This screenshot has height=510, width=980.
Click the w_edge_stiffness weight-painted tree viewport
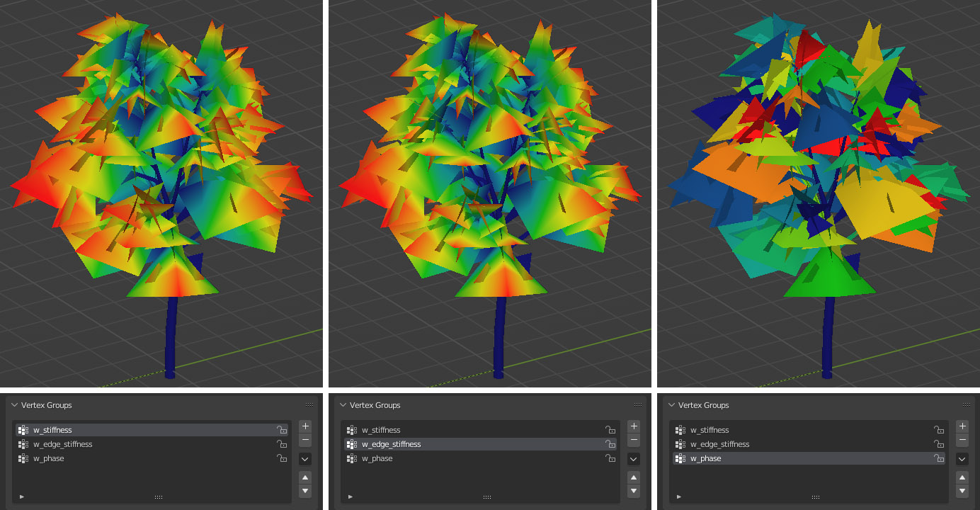tap(490, 193)
